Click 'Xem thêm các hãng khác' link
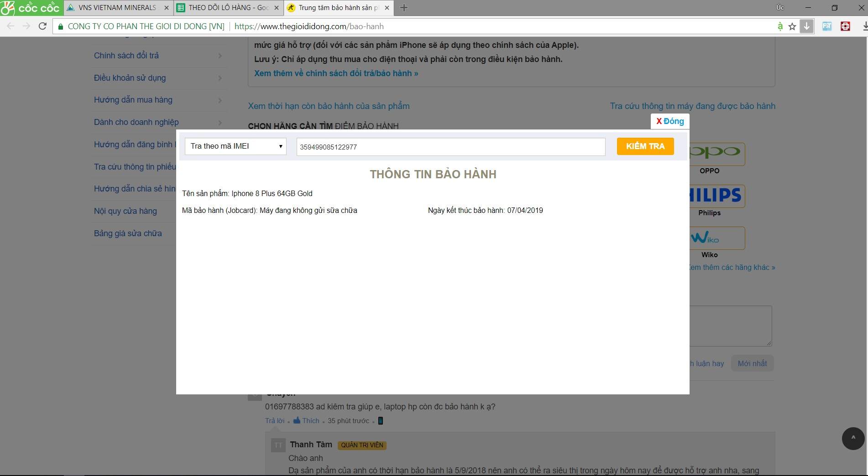This screenshot has height=476, width=868. tap(732, 268)
